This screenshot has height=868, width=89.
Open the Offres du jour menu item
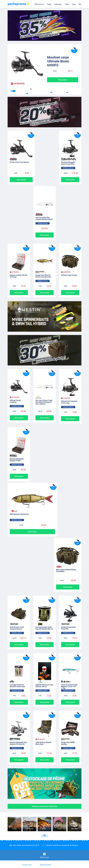(x=39, y=4)
